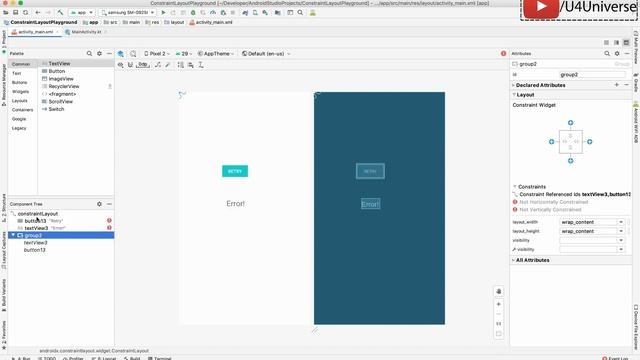The width and height of the screenshot is (640, 360).
Task: Click the pan hand tool icon
Action: tap(499, 291)
